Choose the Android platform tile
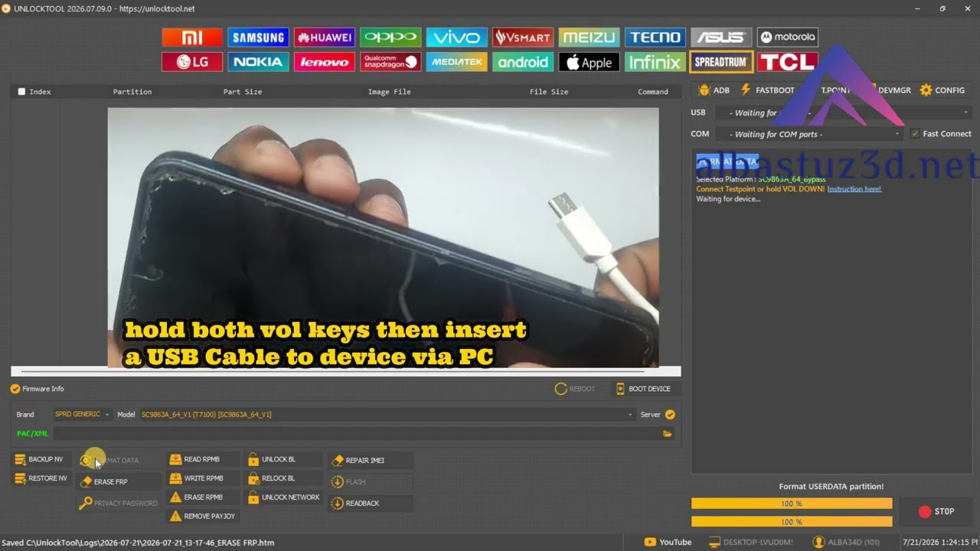Viewport: 980px width, 551px height. 523,62
